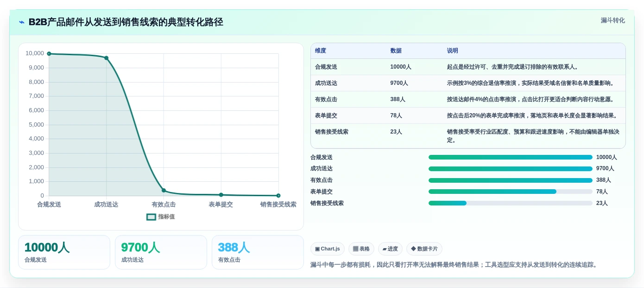Click the 成功送达 data point on the chart
This screenshot has width=644, height=288.
106,58
